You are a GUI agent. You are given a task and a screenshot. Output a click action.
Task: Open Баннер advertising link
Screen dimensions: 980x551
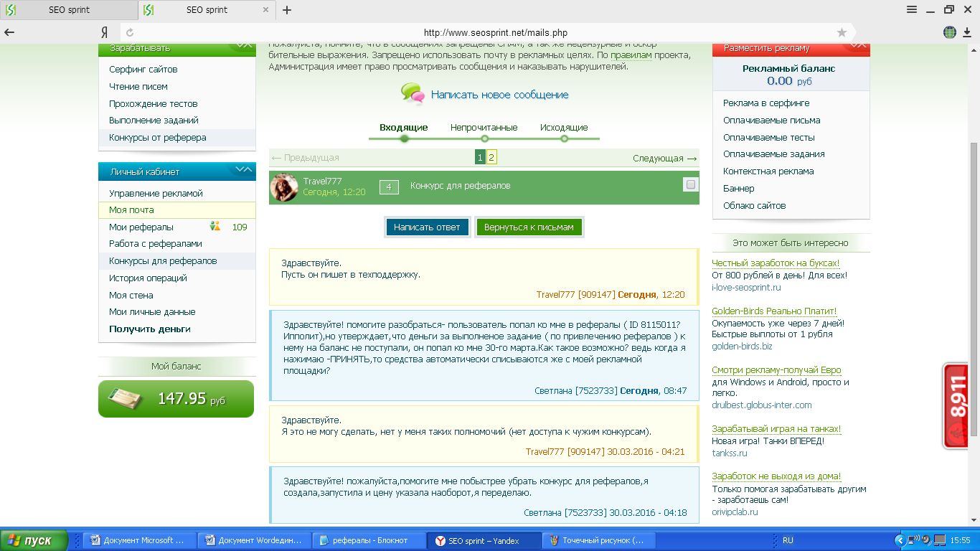point(739,189)
